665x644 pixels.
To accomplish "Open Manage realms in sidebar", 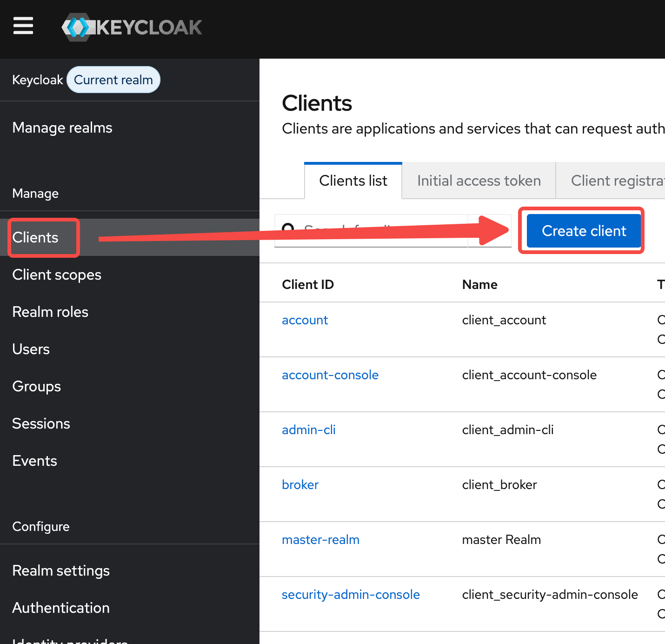I will tap(62, 127).
